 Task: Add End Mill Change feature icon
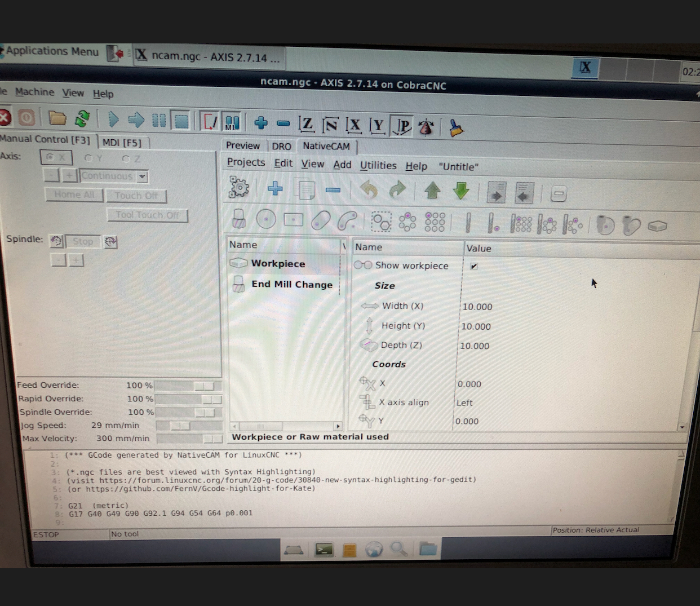[x=239, y=219]
